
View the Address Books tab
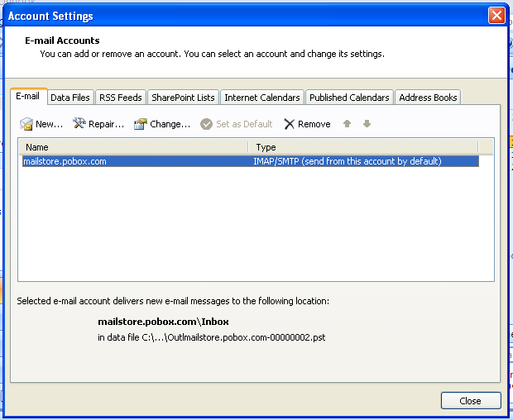point(428,98)
